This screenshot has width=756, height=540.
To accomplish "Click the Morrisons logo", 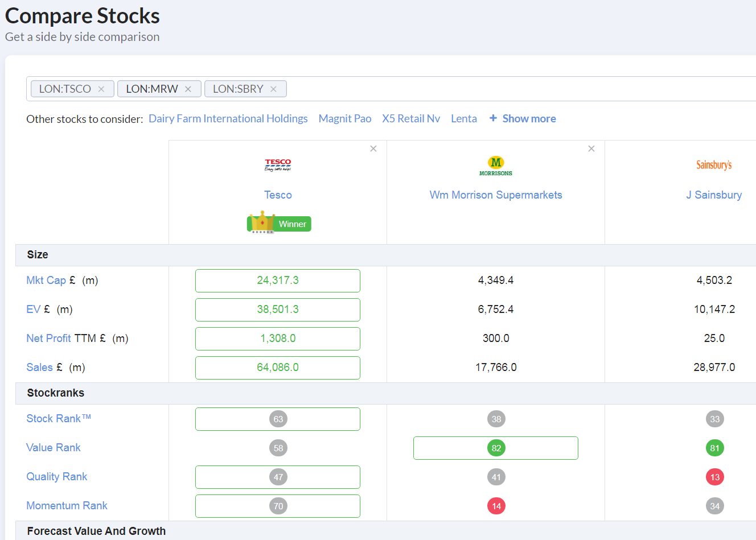I will point(496,166).
